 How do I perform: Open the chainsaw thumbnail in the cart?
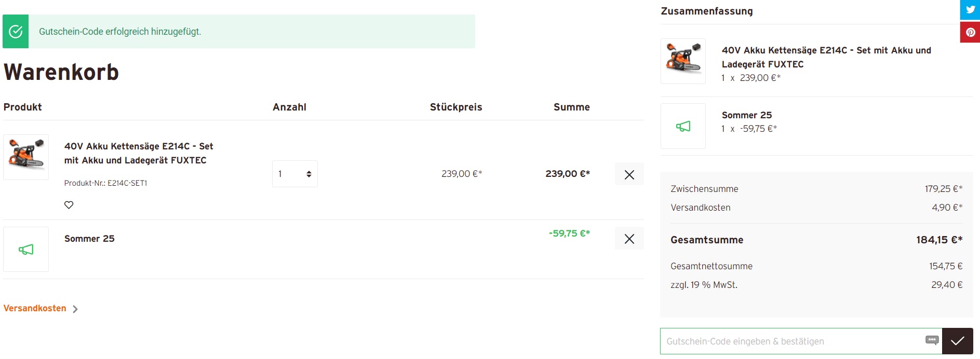pos(26,157)
